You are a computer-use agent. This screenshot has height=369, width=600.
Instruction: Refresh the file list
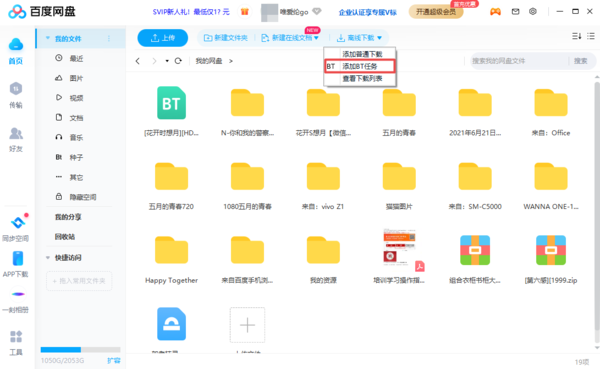point(178,61)
